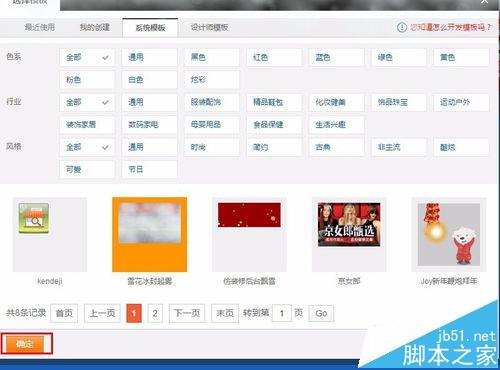This screenshot has width=500, height=370.
Task: Open the 您知道怎么开发模板吗 help link
Action: [x=450, y=27]
